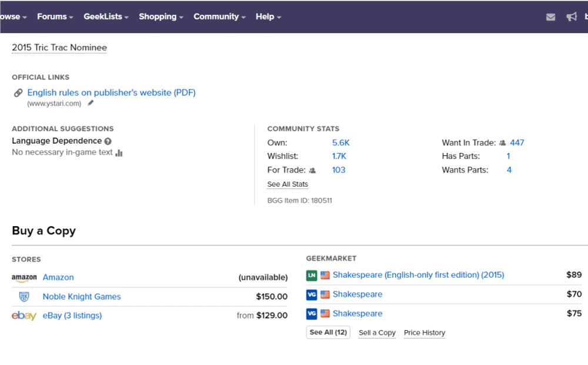588x365 pixels.
Task: Open the Forums dropdown menu
Action: pos(55,16)
